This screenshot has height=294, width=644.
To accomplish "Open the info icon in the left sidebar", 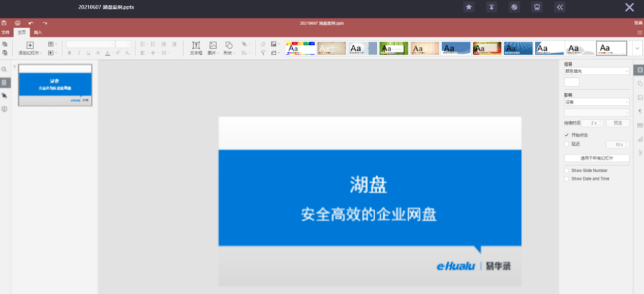I will click(x=5, y=109).
